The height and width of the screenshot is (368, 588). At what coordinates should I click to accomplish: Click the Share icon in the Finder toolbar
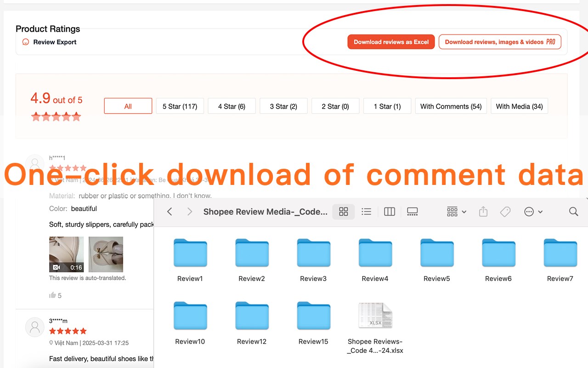point(483,211)
